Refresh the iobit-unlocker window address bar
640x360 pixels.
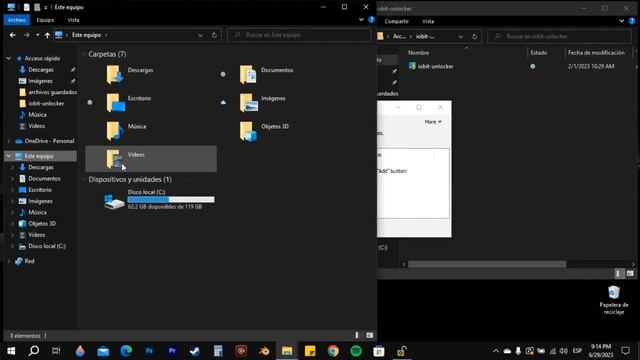pyautogui.click(x=474, y=36)
